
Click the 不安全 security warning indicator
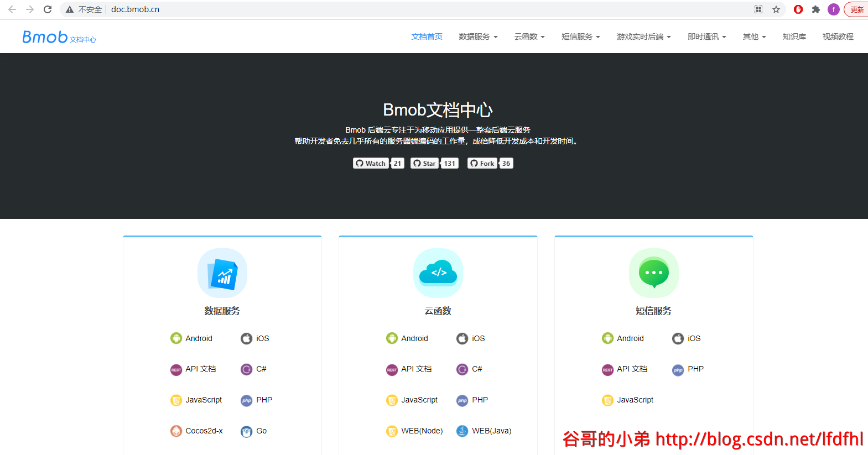point(84,9)
